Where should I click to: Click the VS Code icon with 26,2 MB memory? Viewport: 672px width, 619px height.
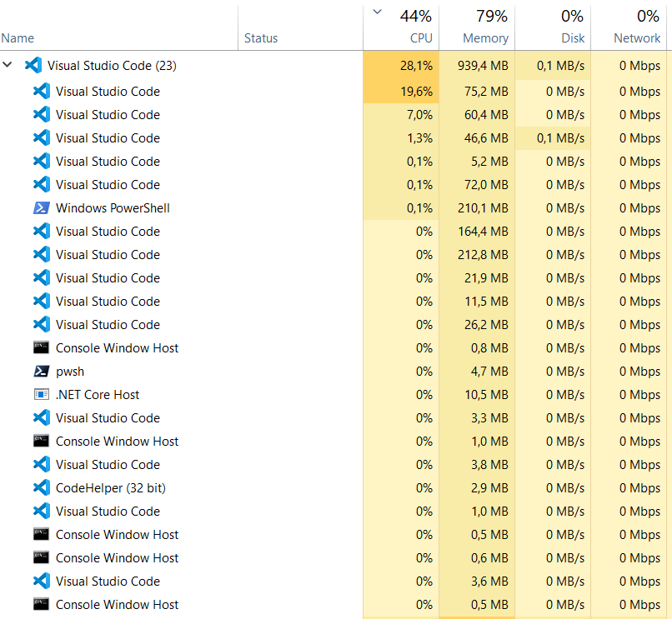42,325
